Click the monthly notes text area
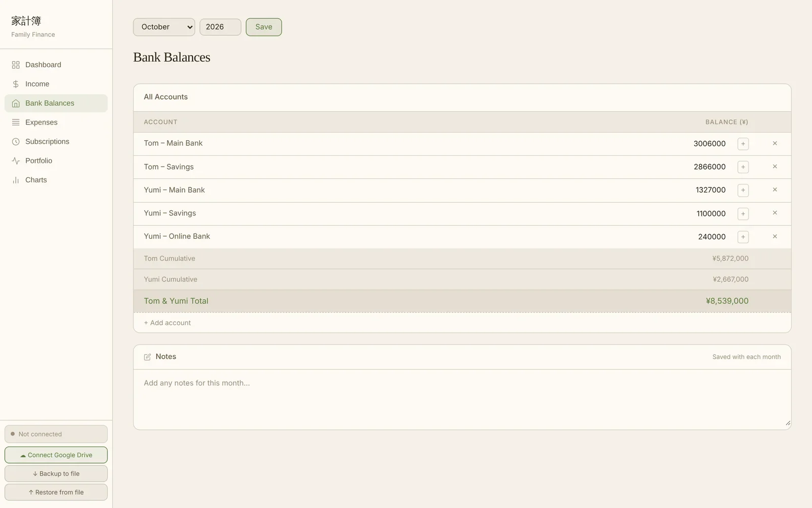This screenshot has width=812, height=508. coord(462,400)
